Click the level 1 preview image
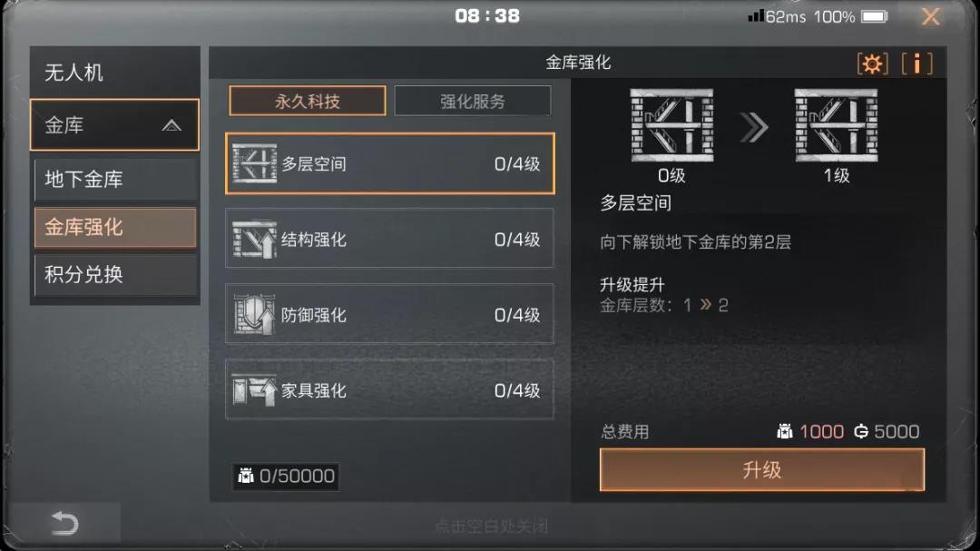Viewport: 980px width, 551px height. point(837,125)
